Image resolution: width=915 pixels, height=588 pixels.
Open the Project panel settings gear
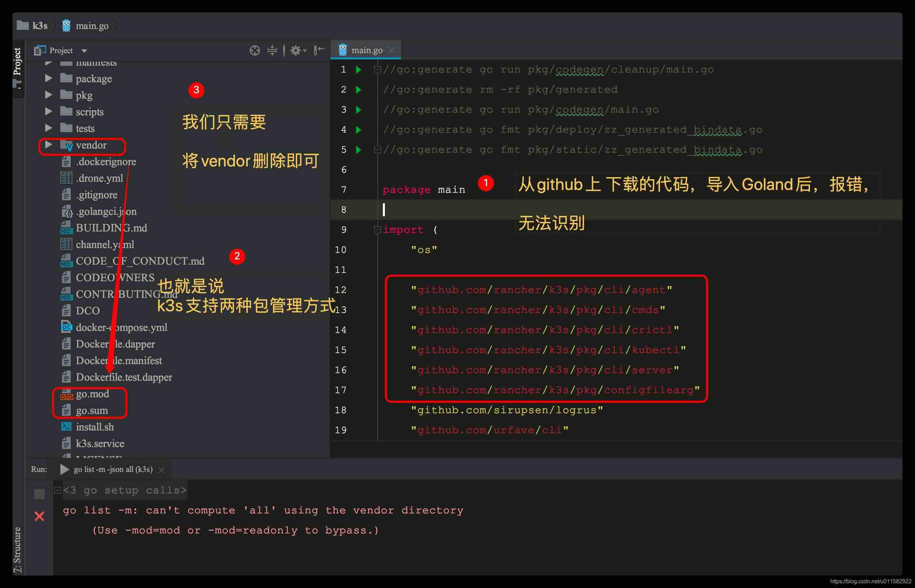(x=298, y=50)
